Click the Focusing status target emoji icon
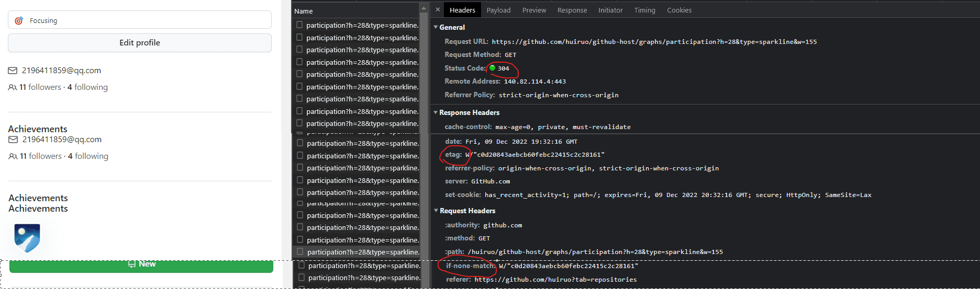Viewport: 980px width, 289px height. (x=19, y=20)
